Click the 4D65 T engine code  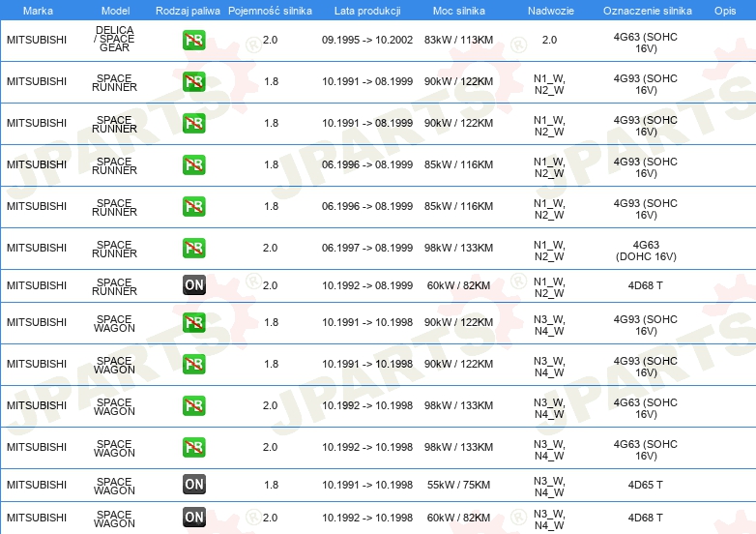click(x=645, y=485)
